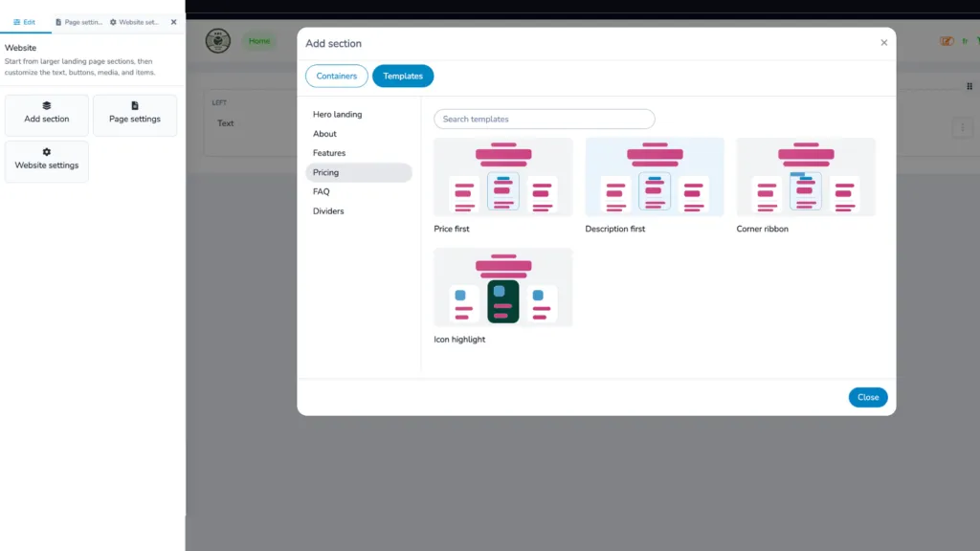The image size is (980, 551).
Task: Click the Website heading in sidebar
Action: point(21,48)
